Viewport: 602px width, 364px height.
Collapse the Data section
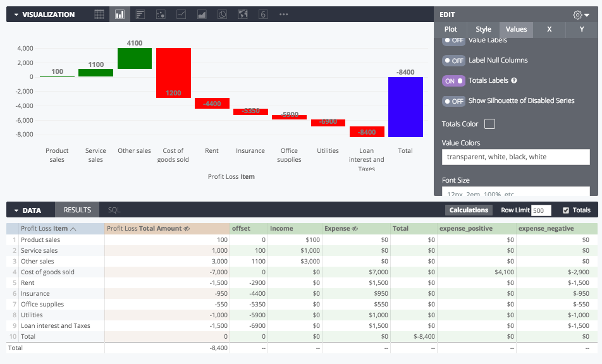click(x=16, y=210)
